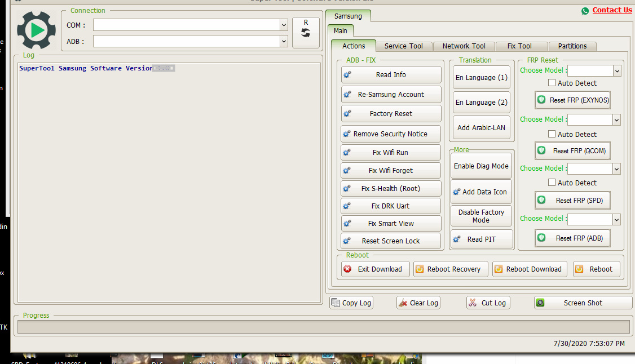
Task: Open Choose Model dropdown above Reset FRP (EXYNOS)
Action: [617, 71]
